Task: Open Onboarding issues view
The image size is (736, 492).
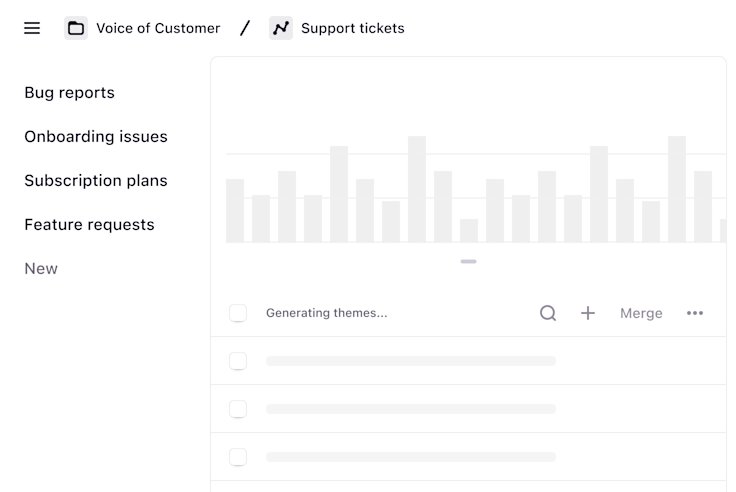Action: [x=96, y=137]
